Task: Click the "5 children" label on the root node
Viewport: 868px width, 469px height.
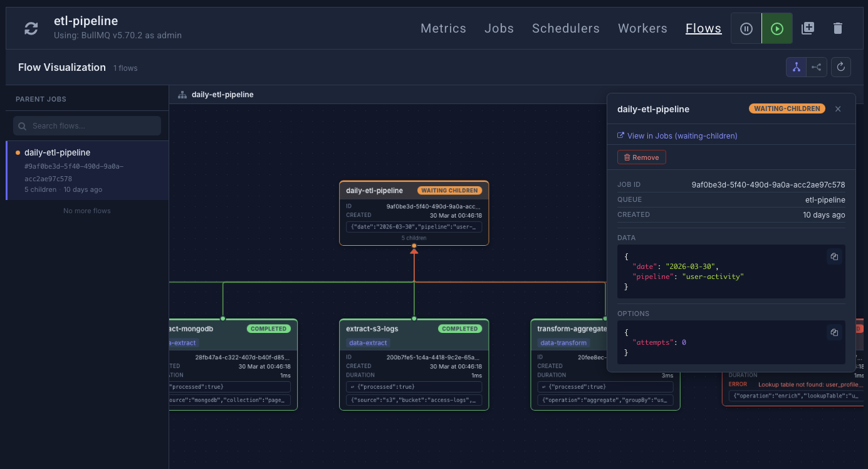Action: [414, 238]
